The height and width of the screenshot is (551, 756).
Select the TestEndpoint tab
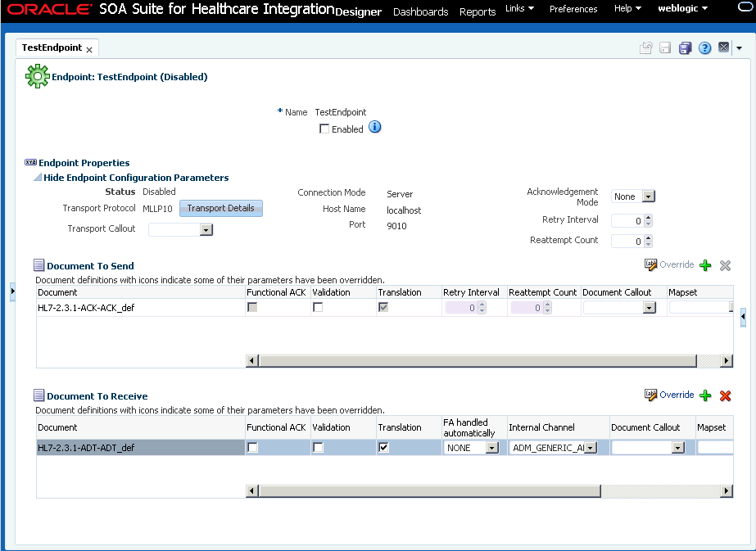tap(52, 47)
